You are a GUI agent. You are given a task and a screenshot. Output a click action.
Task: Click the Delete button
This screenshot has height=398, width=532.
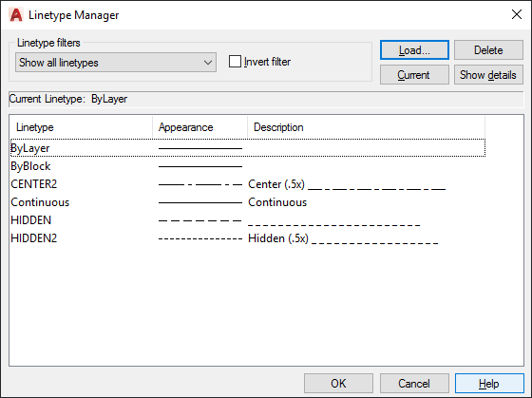[488, 50]
